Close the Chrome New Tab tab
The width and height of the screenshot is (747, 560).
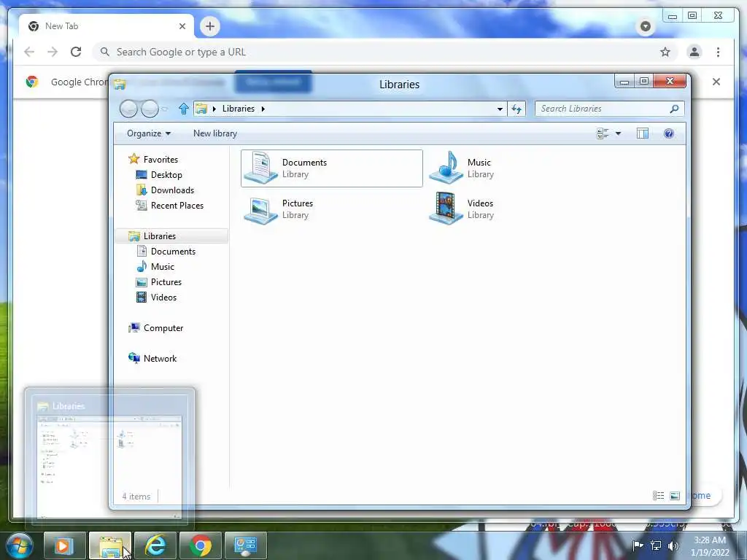click(182, 26)
